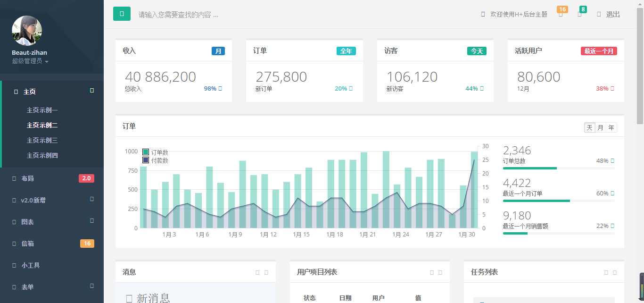Click the trend icon next to 20%
The image size is (644, 303).
(351, 88)
